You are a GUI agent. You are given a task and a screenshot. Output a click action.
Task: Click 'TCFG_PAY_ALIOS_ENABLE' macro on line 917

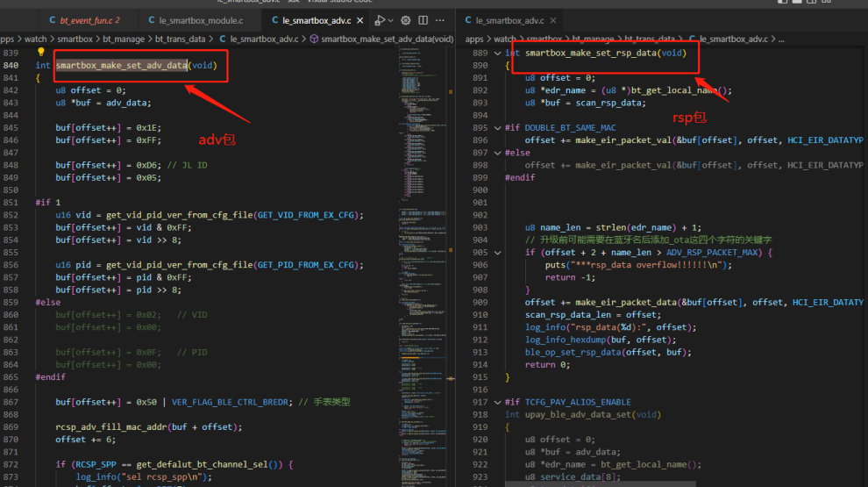coord(578,402)
